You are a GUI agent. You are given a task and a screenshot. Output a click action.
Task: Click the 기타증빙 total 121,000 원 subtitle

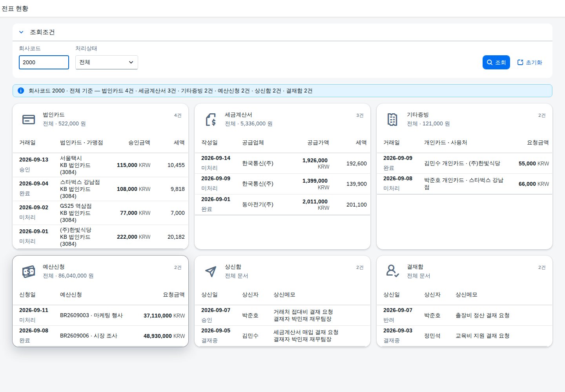[x=428, y=124]
